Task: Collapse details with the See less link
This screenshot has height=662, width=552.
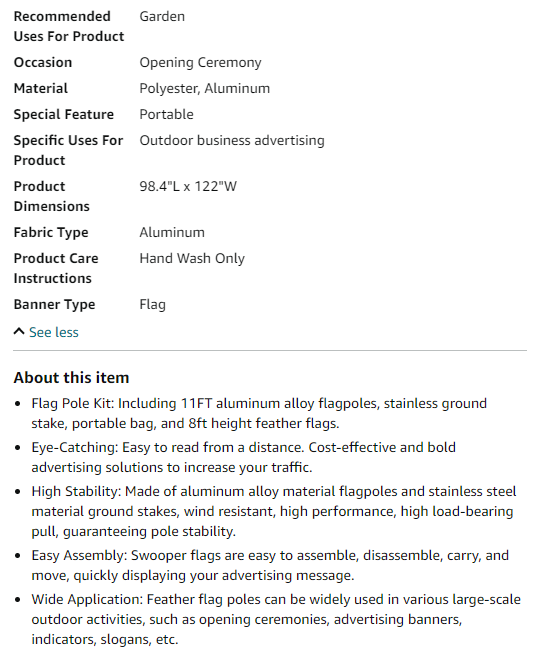Action: [54, 332]
